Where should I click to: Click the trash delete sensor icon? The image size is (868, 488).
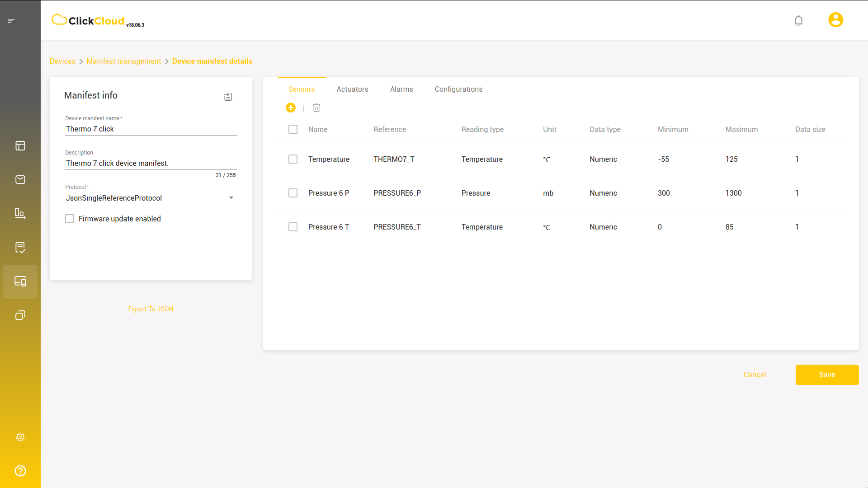[x=316, y=108]
